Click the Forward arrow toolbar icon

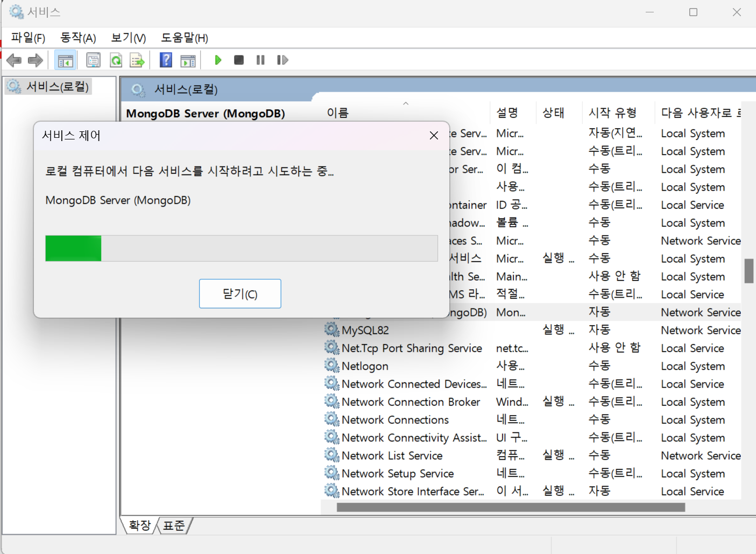point(36,60)
